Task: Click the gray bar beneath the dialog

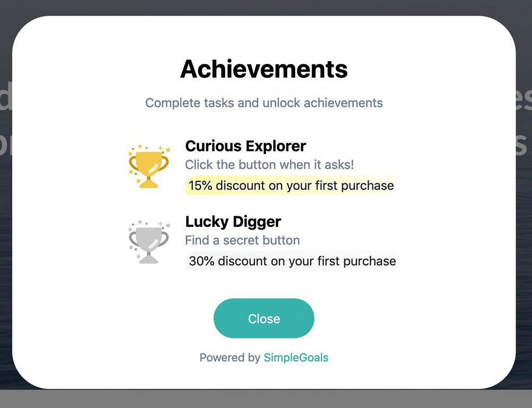Action: pos(266,399)
